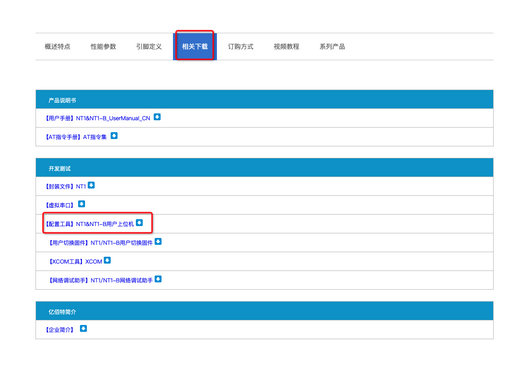Open the 【配置工具】NT1&NT1-B用户上位机 link
Image resolution: width=520 pixels, height=366 pixels.
click(x=89, y=224)
